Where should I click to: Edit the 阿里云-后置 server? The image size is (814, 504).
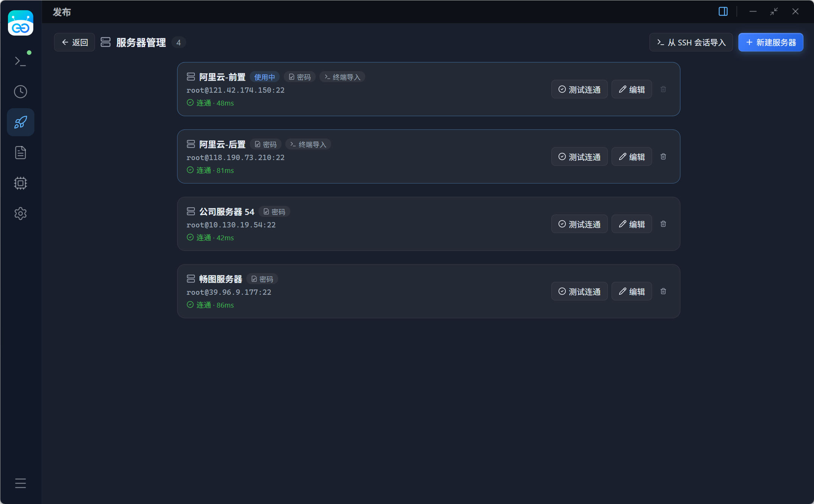(632, 157)
